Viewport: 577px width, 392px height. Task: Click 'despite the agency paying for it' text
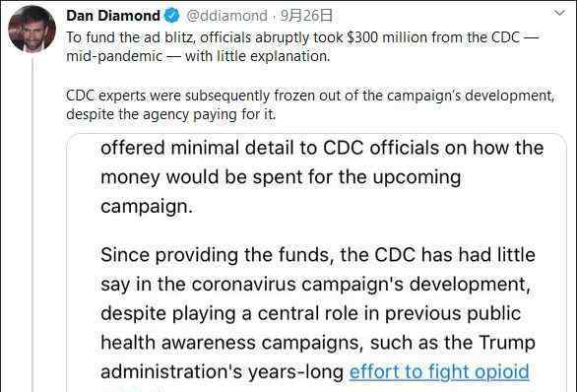[170, 114]
